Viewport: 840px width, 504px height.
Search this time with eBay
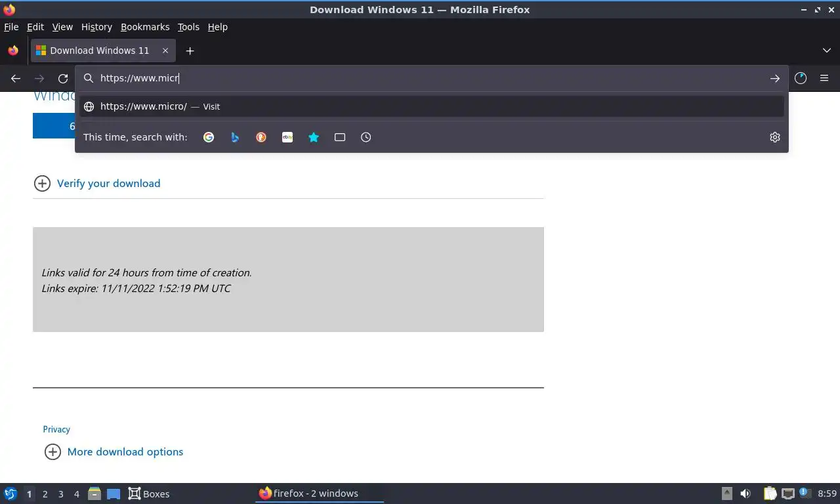click(x=287, y=137)
